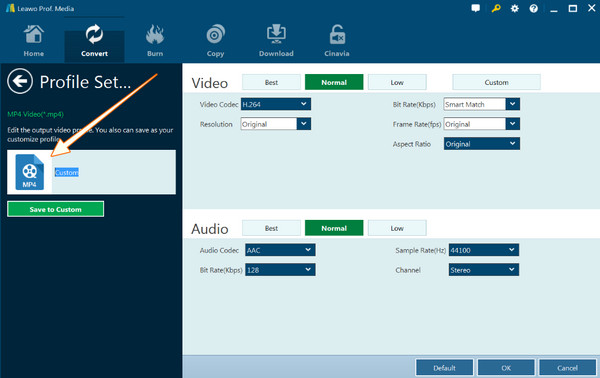Image resolution: width=600 pixels, height=378 pixels.
Task: Select Low audio quality preset
Action: pyautogui.click(x=397, y=228)
